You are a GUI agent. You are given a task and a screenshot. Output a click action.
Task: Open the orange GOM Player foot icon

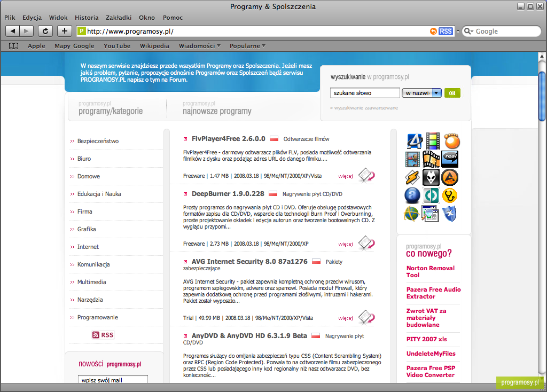(x=452, y=141)
